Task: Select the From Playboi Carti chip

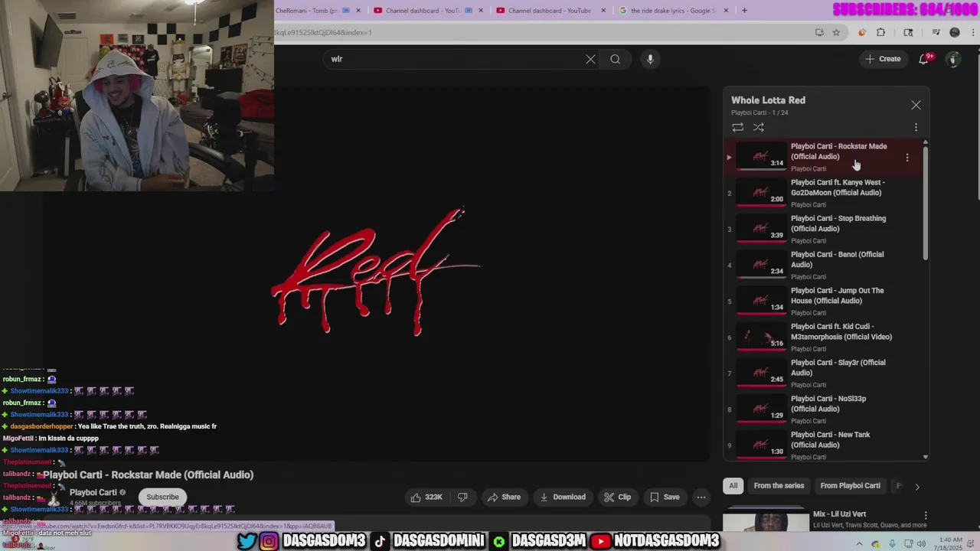Action: point(850,485)
